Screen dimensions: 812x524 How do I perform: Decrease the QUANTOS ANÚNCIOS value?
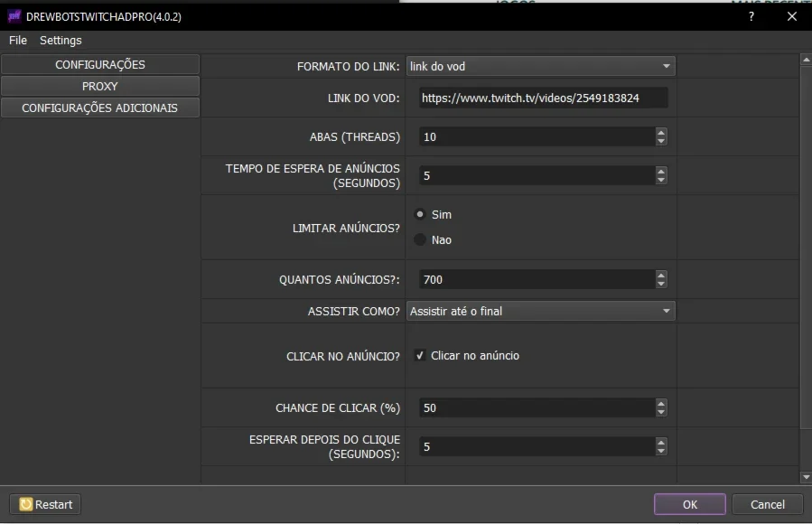point(661,285)
